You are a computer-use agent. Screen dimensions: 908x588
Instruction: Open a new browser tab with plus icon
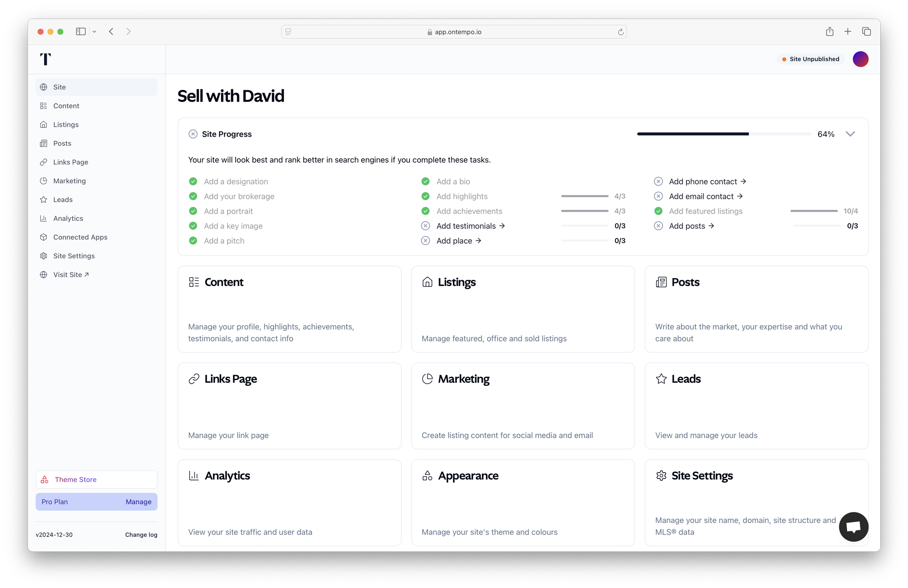pyautogui.click(x=848, y=31)
